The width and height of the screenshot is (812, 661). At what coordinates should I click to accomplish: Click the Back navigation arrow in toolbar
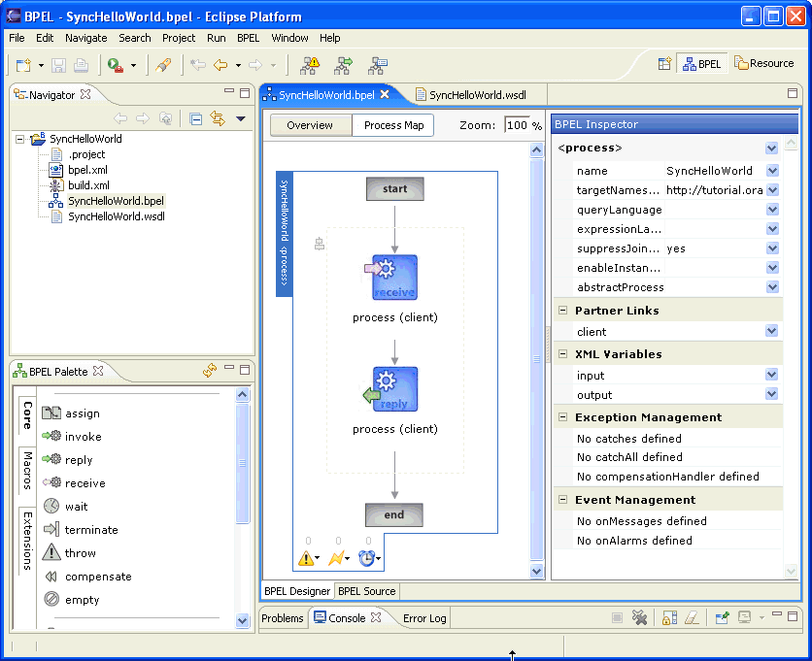(x=220, y=65)
